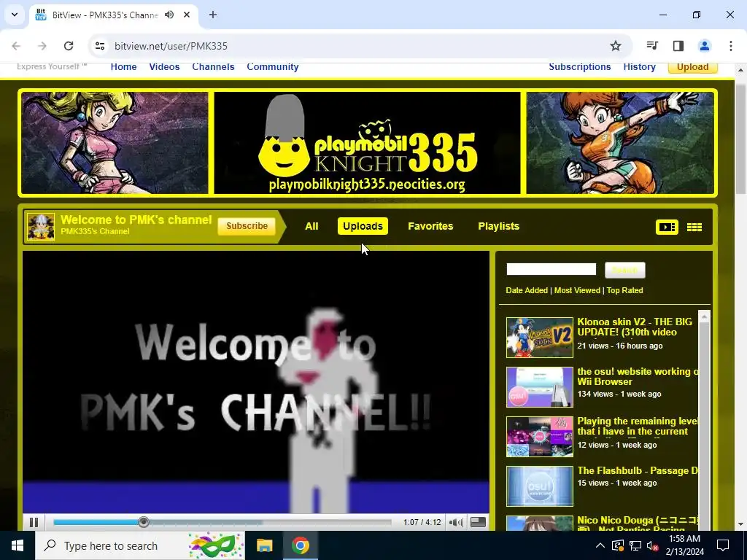
Task: Open History page
Action: point(639,66)
